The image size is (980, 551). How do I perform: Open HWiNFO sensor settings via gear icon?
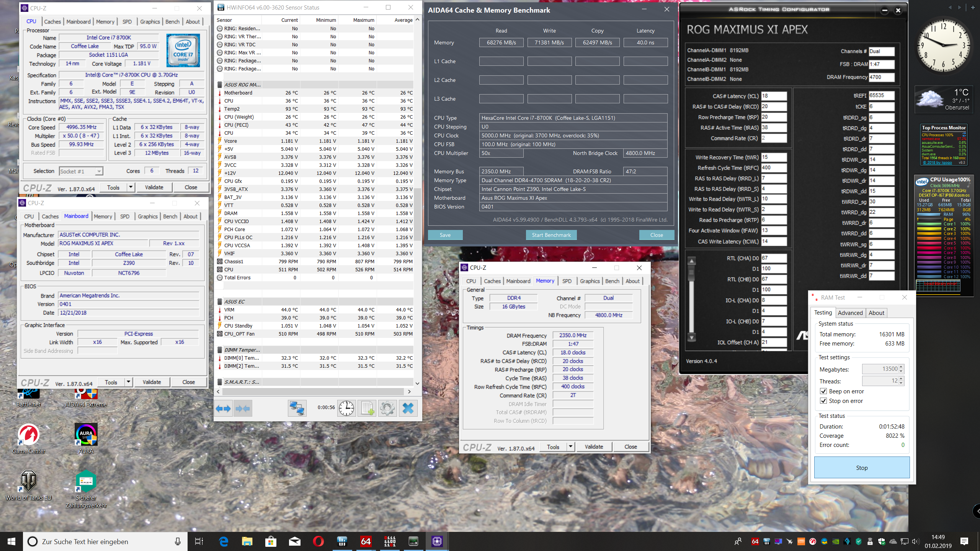click(388, 408)
